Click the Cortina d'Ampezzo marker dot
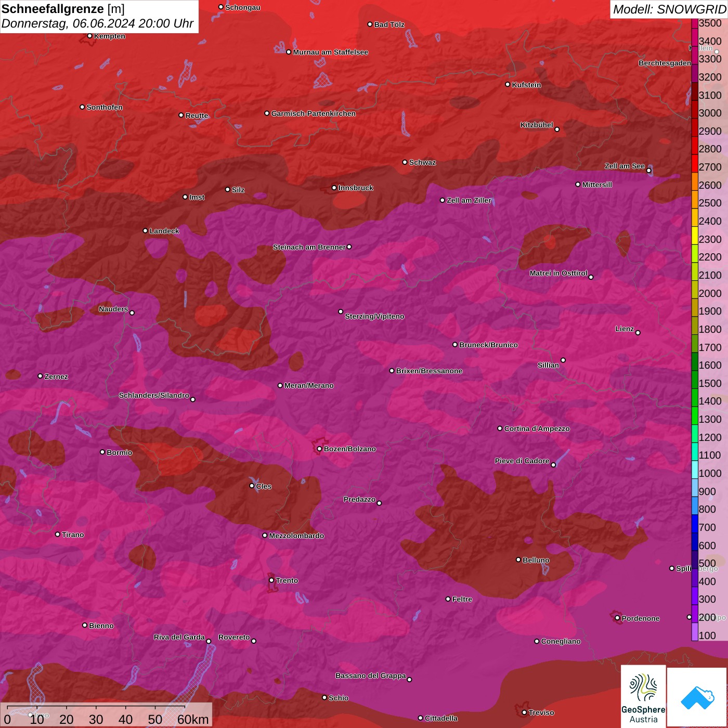Screen dimensions: 728x728 pyautogui.click(x=500, y=428)
